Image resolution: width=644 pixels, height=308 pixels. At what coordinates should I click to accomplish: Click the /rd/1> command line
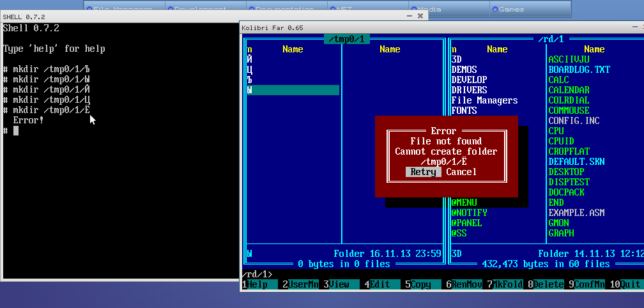click(x=441, y=274)
